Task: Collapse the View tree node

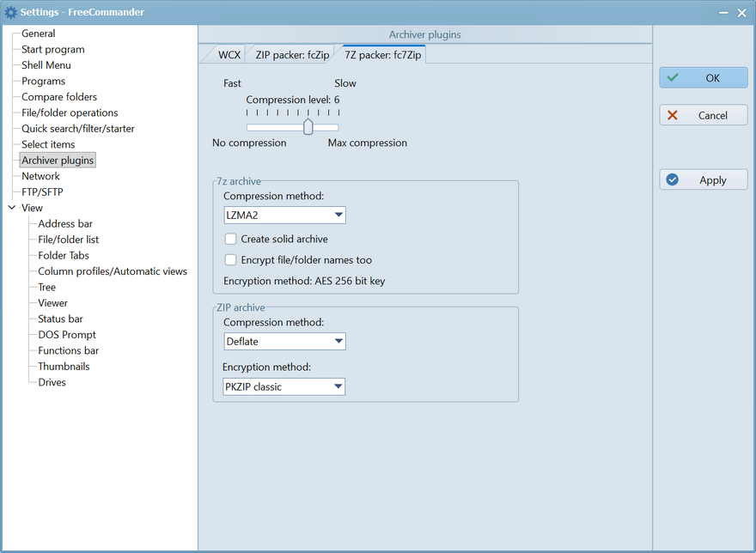Action: click(11, 208)
